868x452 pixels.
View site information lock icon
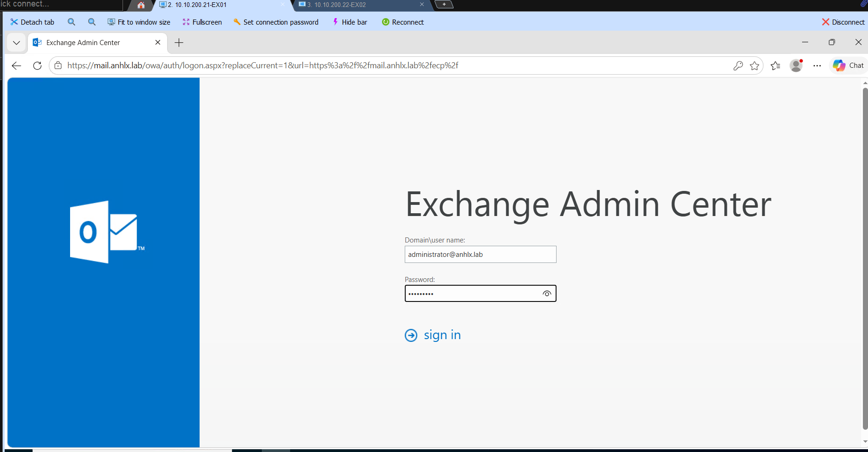[x=58, y=66]
